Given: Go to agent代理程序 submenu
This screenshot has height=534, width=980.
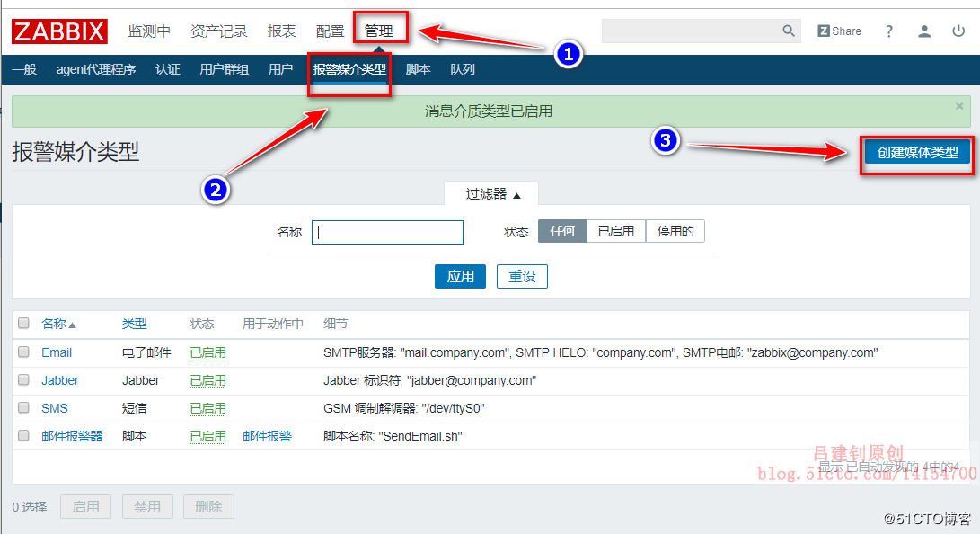Looking at the screenshot, I should [x=95, y=69].
